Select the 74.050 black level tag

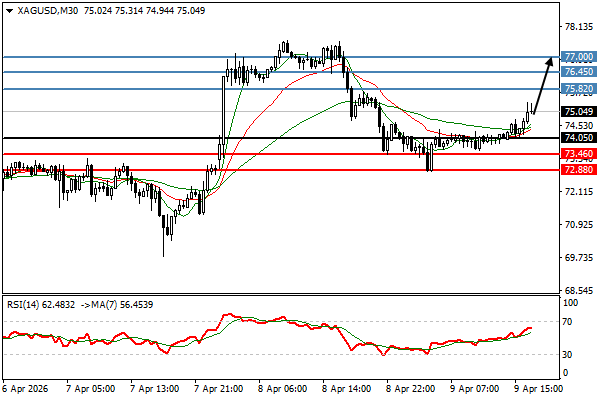[x=579, y=137]
